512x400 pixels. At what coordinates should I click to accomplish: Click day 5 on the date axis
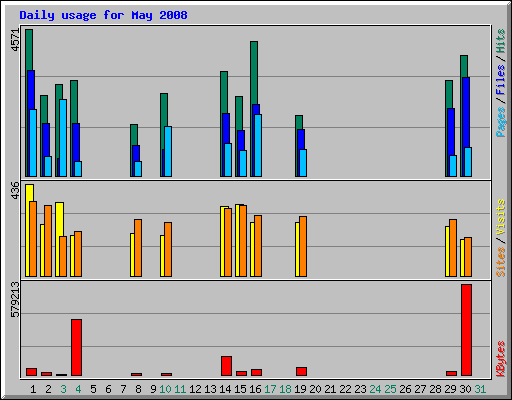[x=93, y=389]
